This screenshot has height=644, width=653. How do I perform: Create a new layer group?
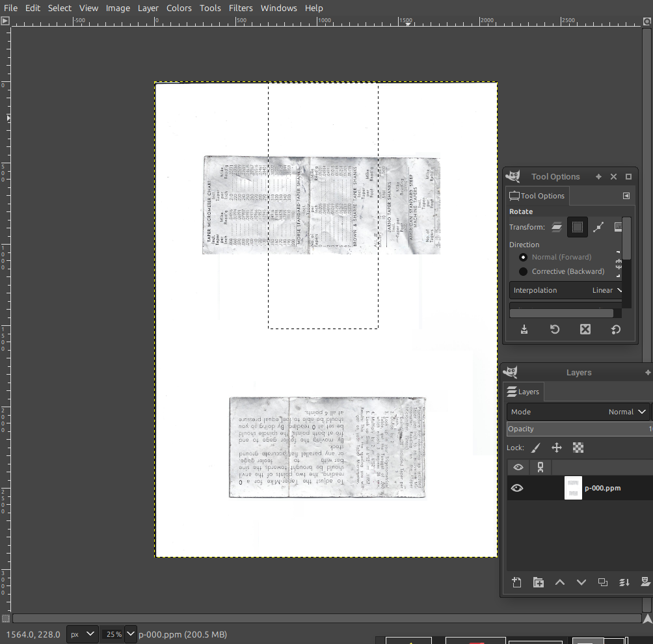click(x=538, y=582)
